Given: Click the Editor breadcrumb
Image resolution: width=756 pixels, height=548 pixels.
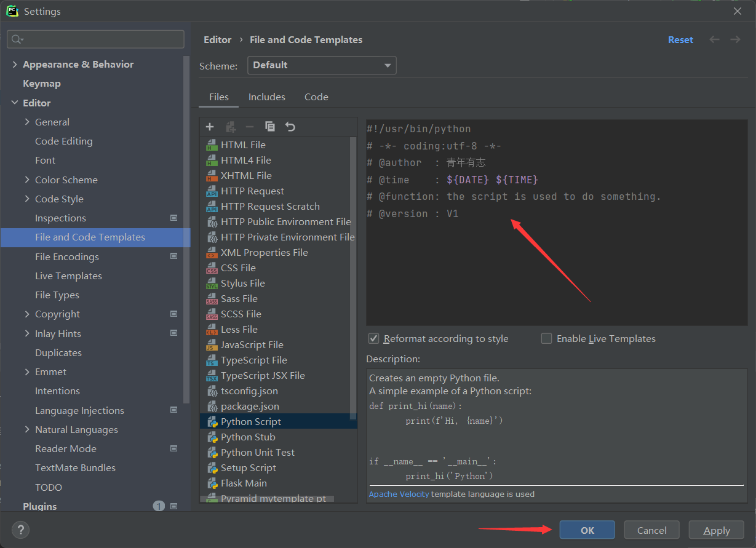Looking at the screenshot, I should [x=218, y=39].
